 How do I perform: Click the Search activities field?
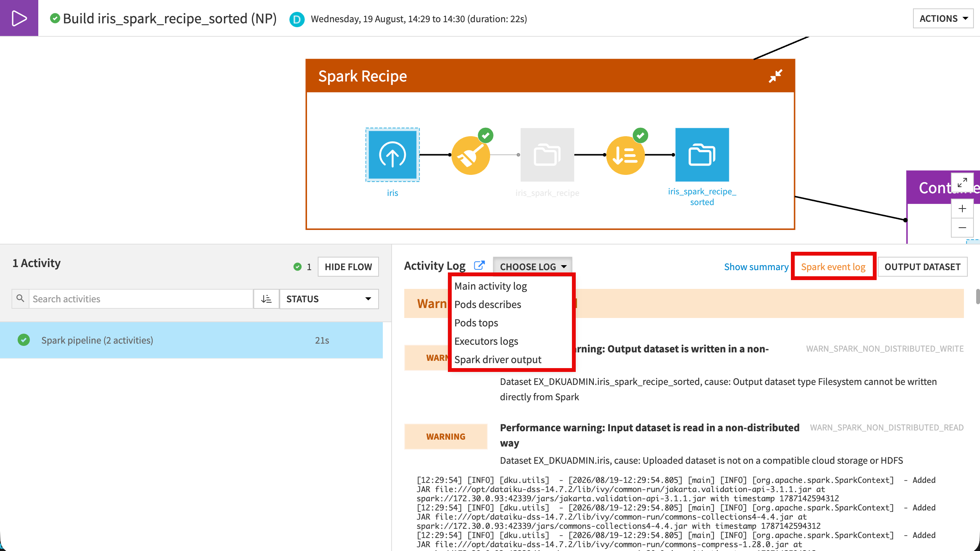[x=141, y=298]
